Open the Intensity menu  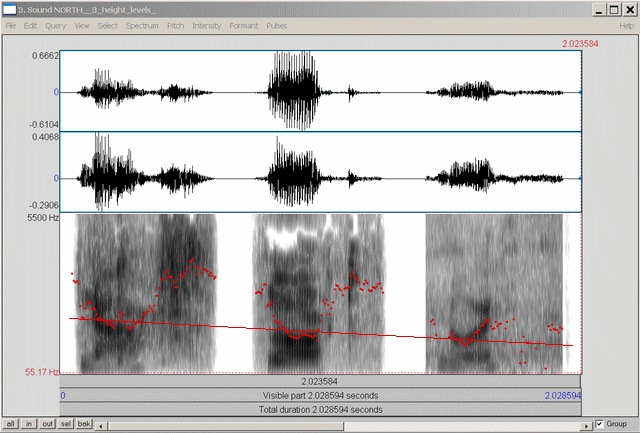(x=207, y=25)
